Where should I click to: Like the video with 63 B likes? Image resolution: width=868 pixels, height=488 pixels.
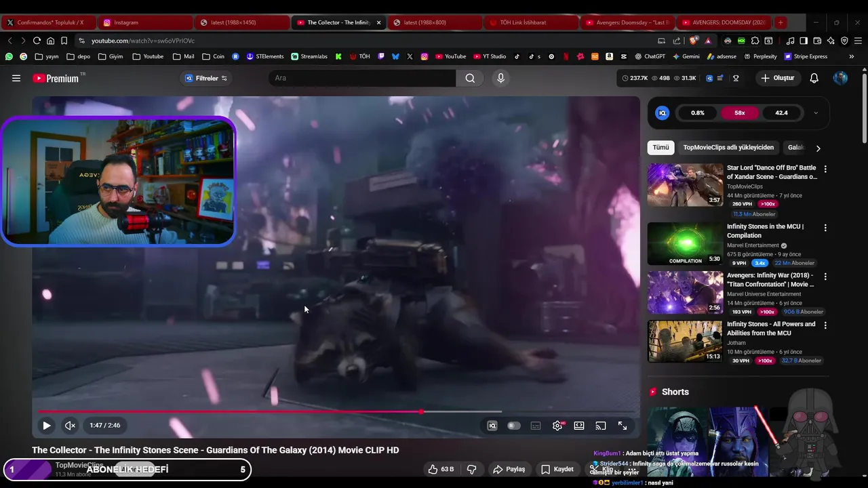tap(441, 469)
